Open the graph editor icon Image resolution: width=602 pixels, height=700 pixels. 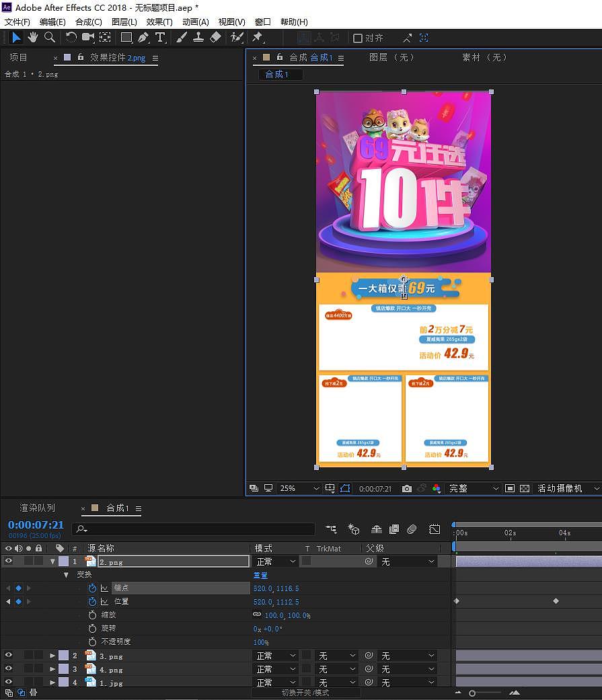click(435, 529)
